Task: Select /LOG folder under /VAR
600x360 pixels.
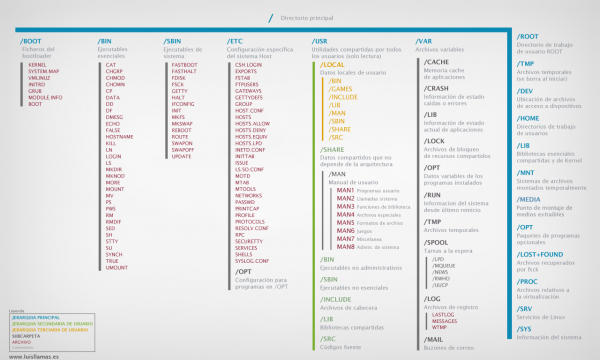Action: pyautogui.click(x=432, y=299)
